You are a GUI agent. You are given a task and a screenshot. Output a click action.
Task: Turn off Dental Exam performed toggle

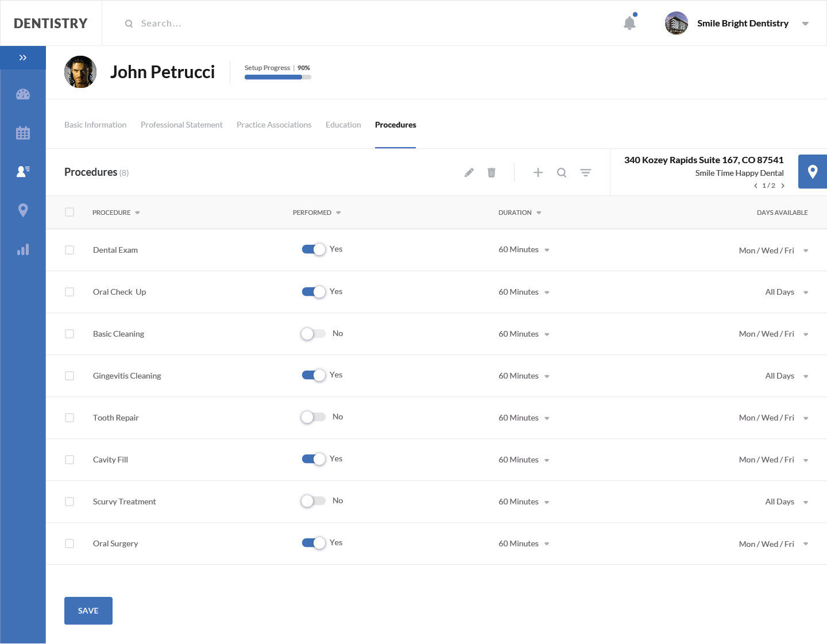point(314,249)
